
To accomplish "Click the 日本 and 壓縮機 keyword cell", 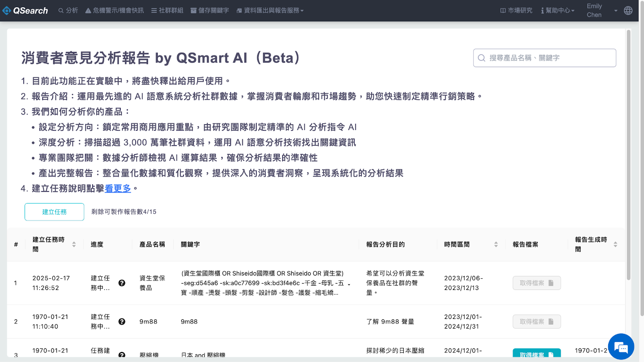I will (x=203, y=355).
